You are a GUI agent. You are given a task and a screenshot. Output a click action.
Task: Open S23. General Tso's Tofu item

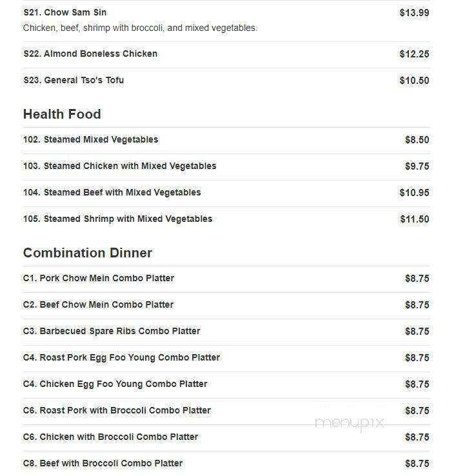point(226,81)
